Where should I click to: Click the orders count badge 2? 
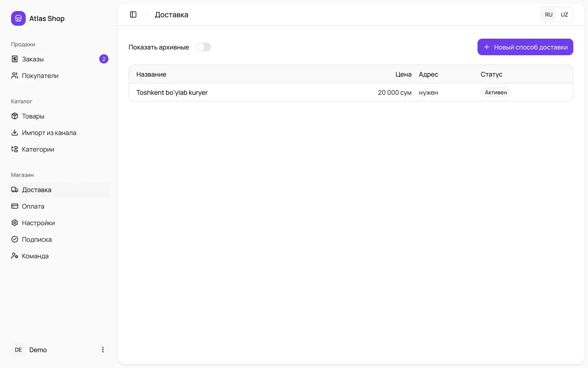[x=104, y=59]
